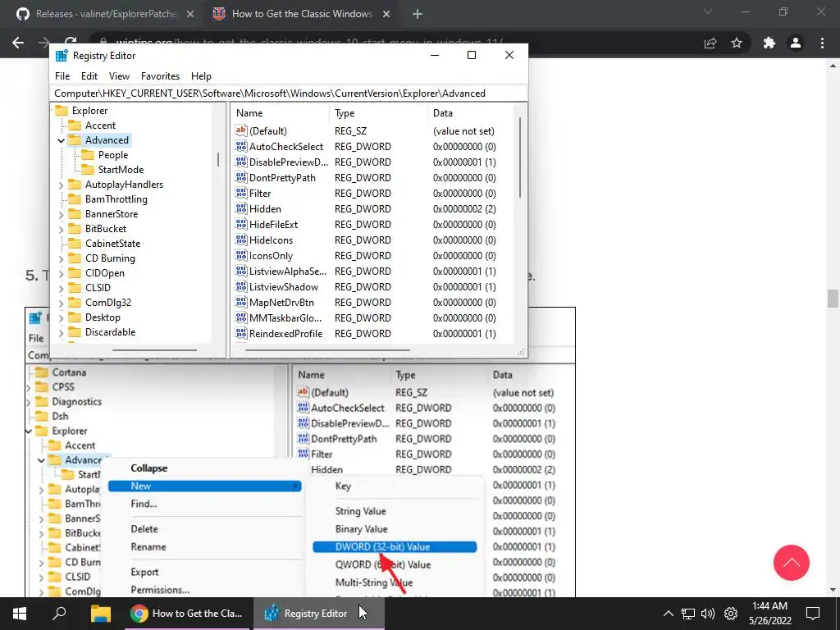Click the MMTaskbarGlo... DWORD icon

click(241, 317)
